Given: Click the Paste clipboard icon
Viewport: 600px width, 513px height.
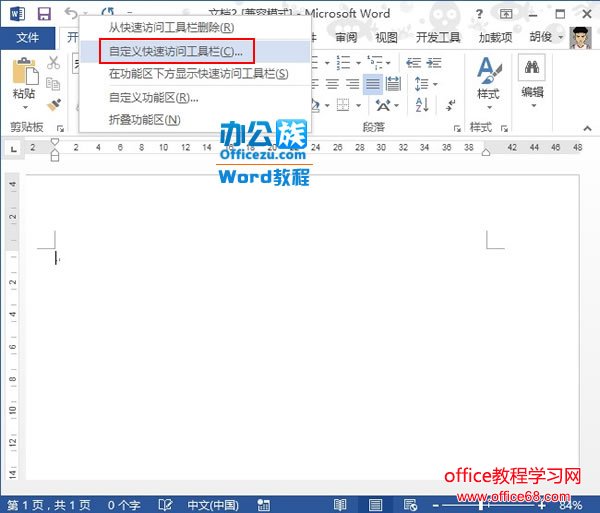Looking at the screenshot, I should [x=25, y=71].
